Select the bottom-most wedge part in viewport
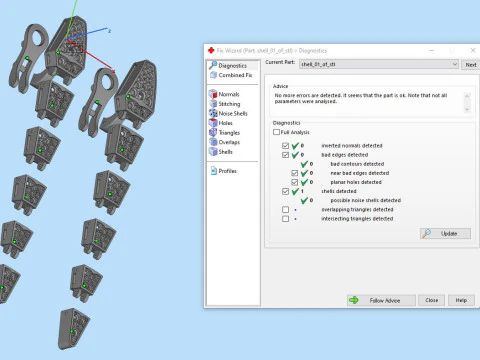Screen dimensions: 480x360 point(73,328)
